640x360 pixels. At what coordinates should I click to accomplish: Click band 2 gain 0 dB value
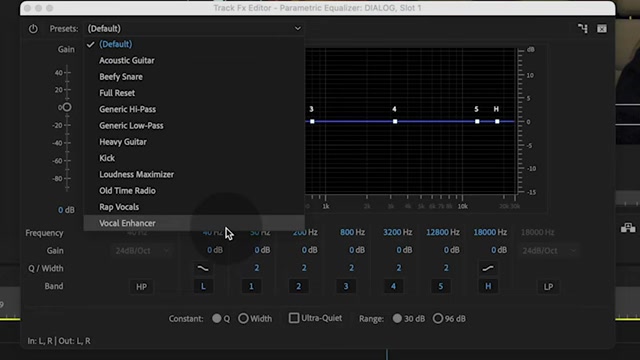coord(309,250)
